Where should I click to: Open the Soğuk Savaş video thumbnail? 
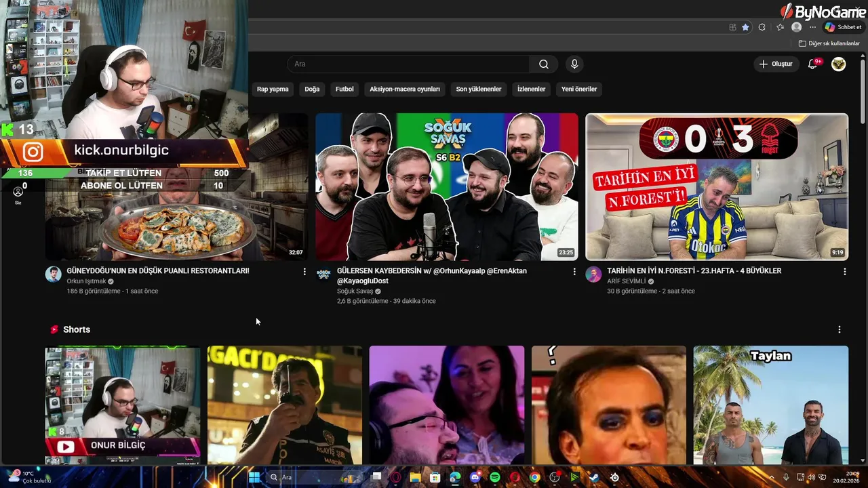[447, 187]
